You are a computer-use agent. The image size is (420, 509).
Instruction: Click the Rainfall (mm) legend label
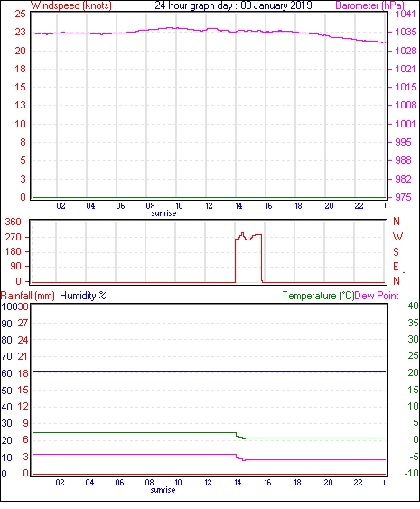28,296
